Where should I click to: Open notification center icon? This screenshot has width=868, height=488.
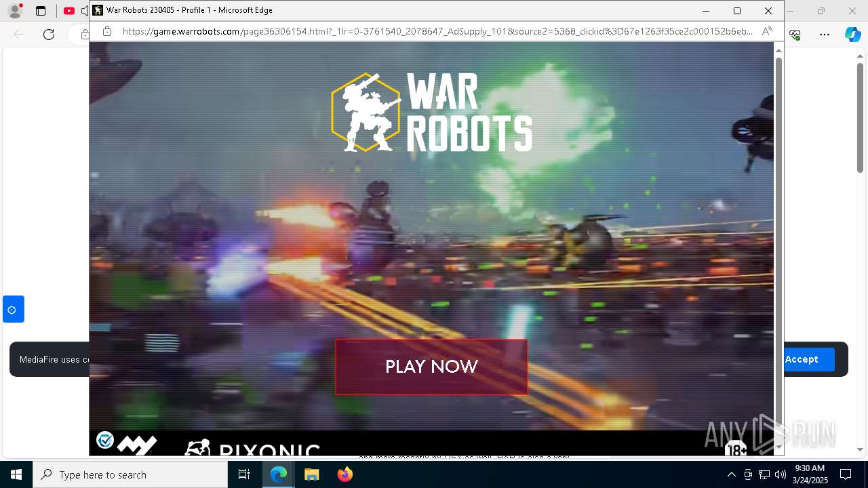(846, 474)
